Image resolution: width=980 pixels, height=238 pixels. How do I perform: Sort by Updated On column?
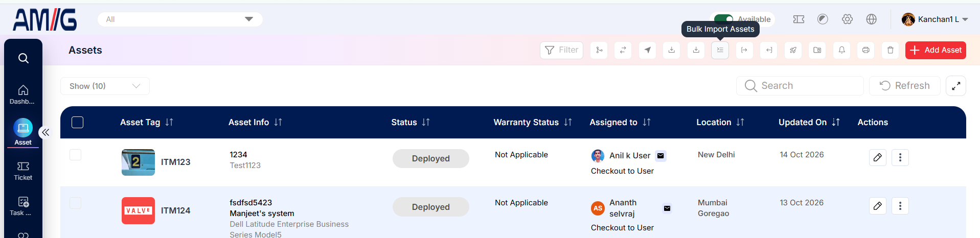tap(836, 123)
